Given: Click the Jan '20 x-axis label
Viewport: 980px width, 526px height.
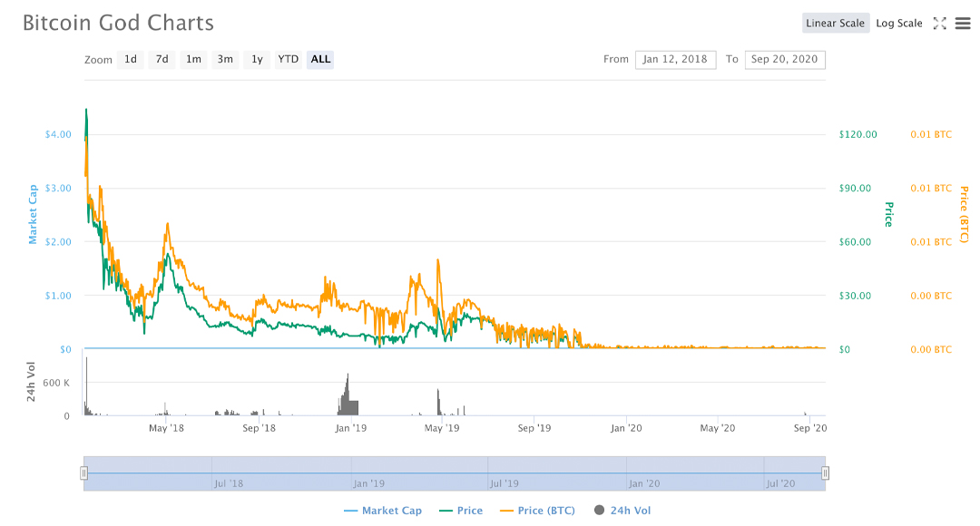Looking at the screenshot, I should pos(626,428).
